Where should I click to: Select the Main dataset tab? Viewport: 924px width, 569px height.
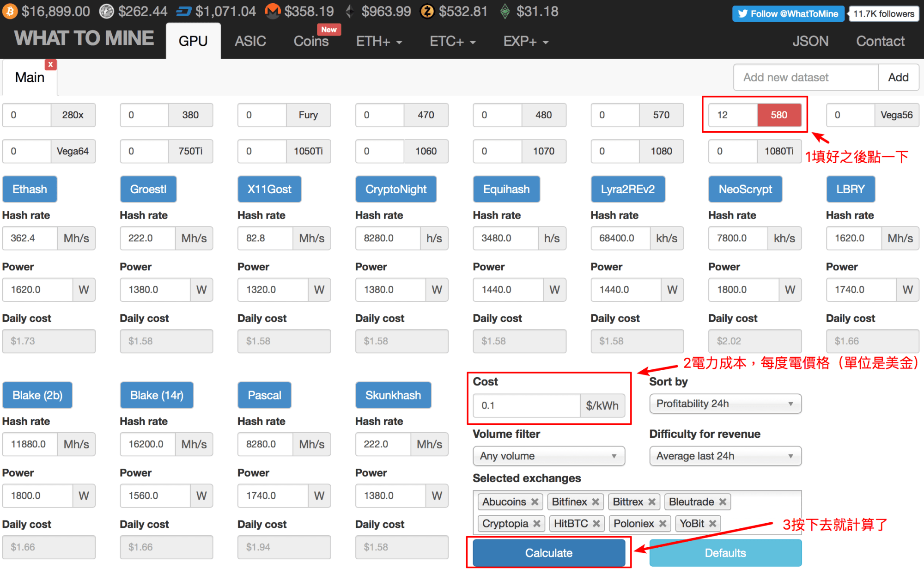pos(30,77)
